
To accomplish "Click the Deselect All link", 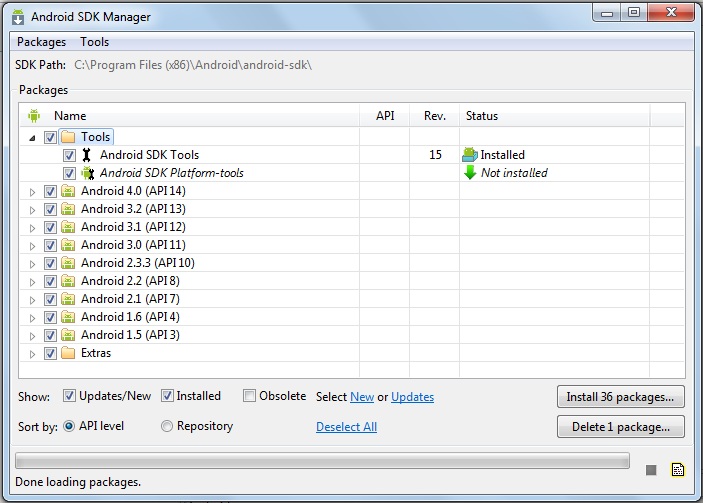I will [346, 427].
